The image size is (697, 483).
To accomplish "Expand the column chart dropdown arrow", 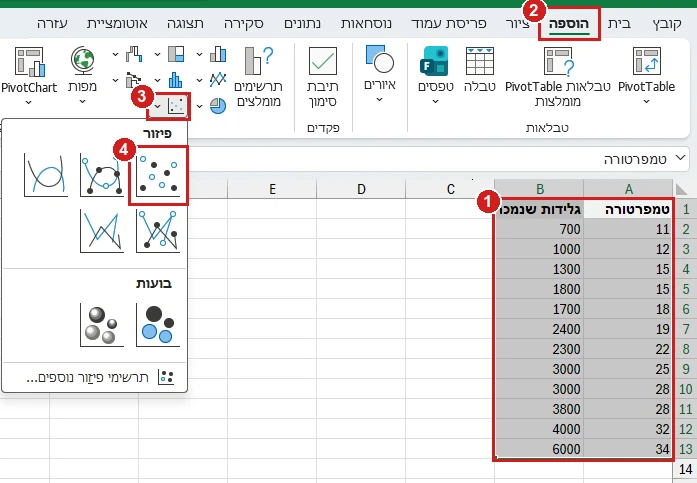I will coord(200,55).
